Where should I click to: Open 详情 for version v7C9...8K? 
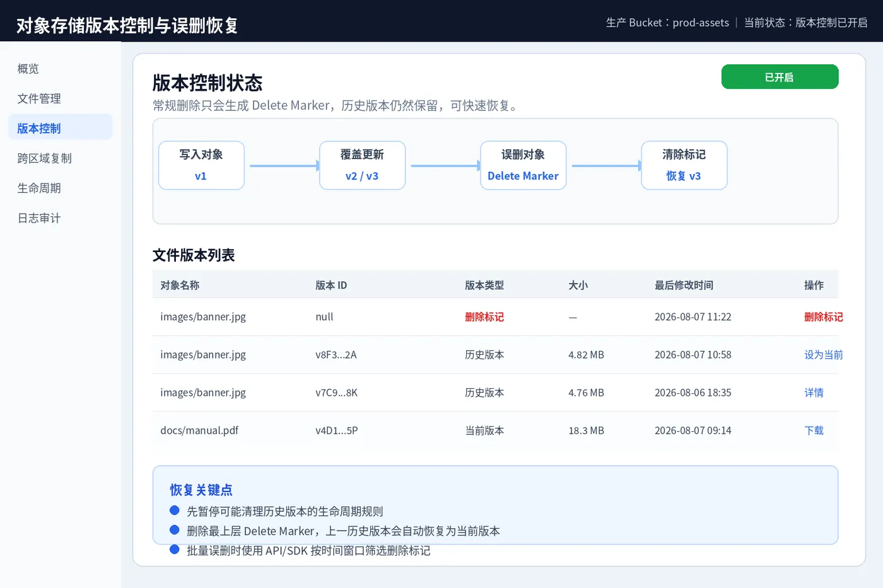pos(814,393)
